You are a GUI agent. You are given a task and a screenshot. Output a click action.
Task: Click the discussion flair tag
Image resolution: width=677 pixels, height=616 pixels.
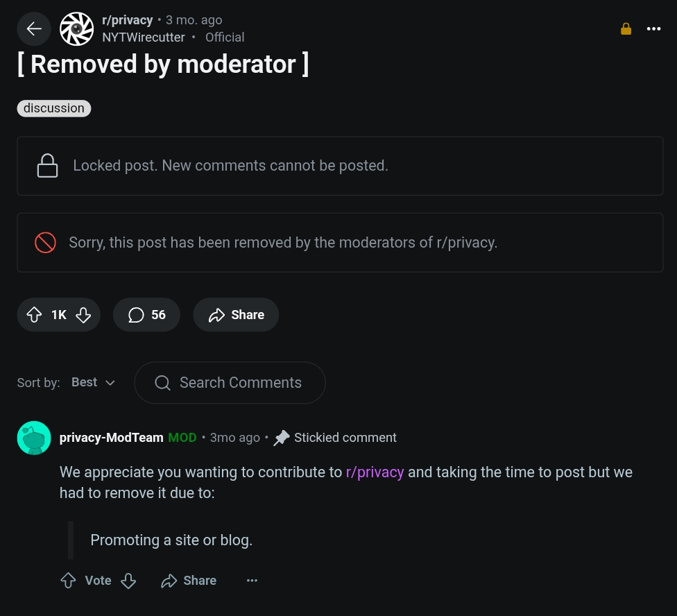tap(54, 108)
